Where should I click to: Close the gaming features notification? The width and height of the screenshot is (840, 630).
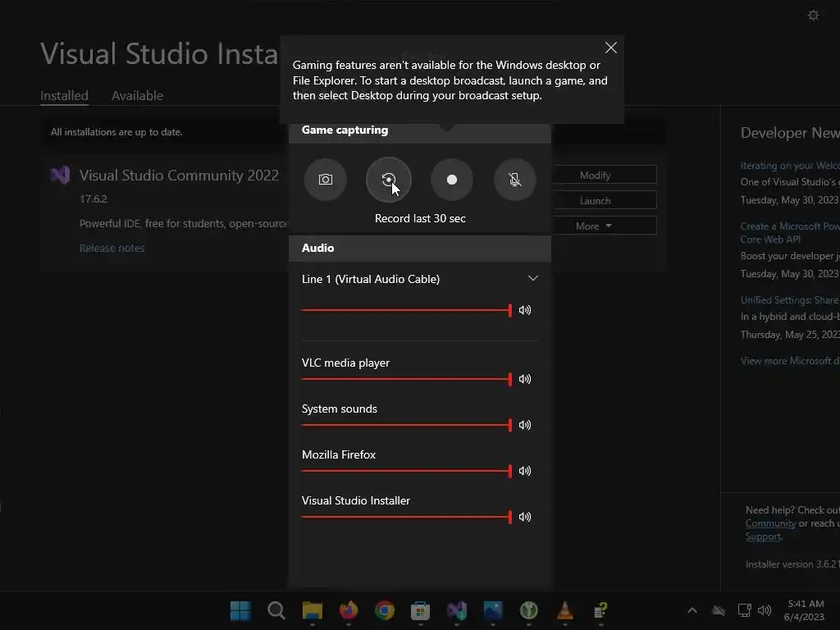(610, 48)
